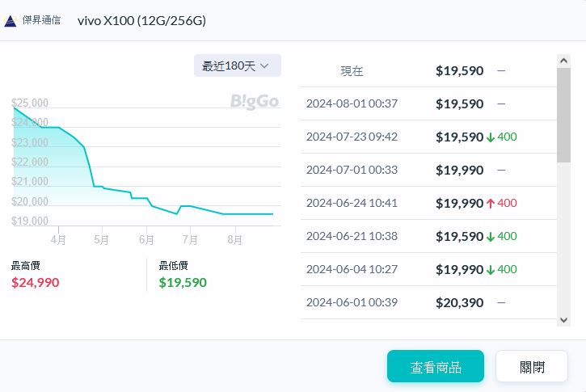Click the vivo X100 (12G/256G) title

pos(141,20)
